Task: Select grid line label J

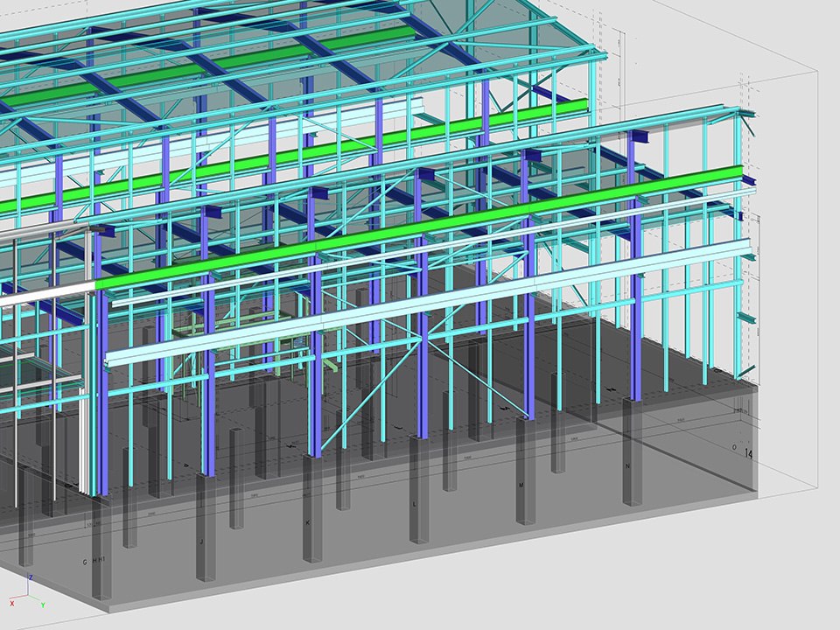Action: click(x=201, y=542)
